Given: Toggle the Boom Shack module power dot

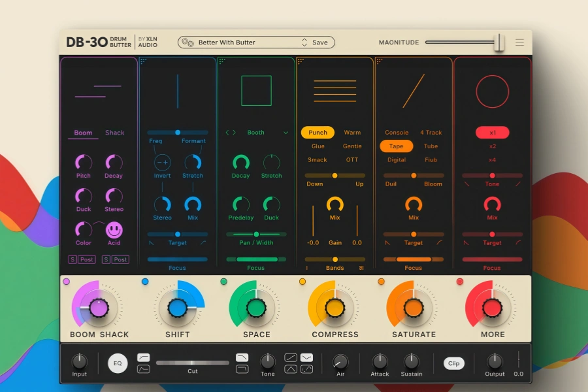Looking at the screenshot, I should point(67,282).
